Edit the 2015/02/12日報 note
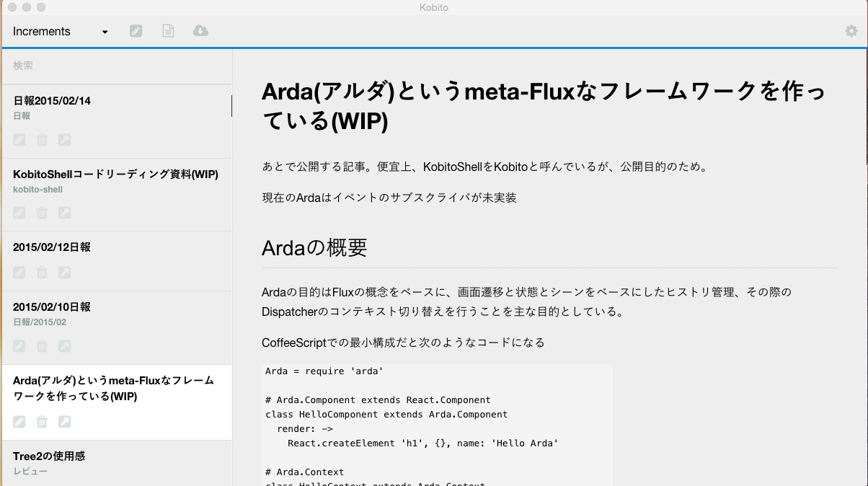 (x=19, y=273)
